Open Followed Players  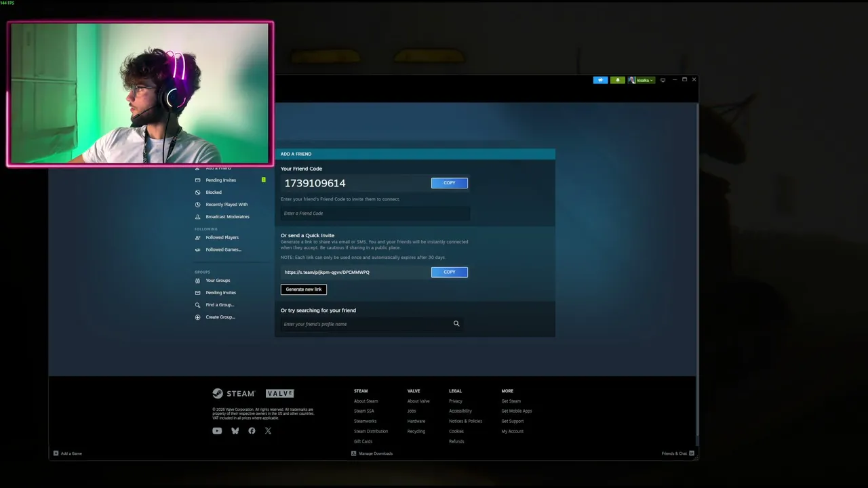222,238
